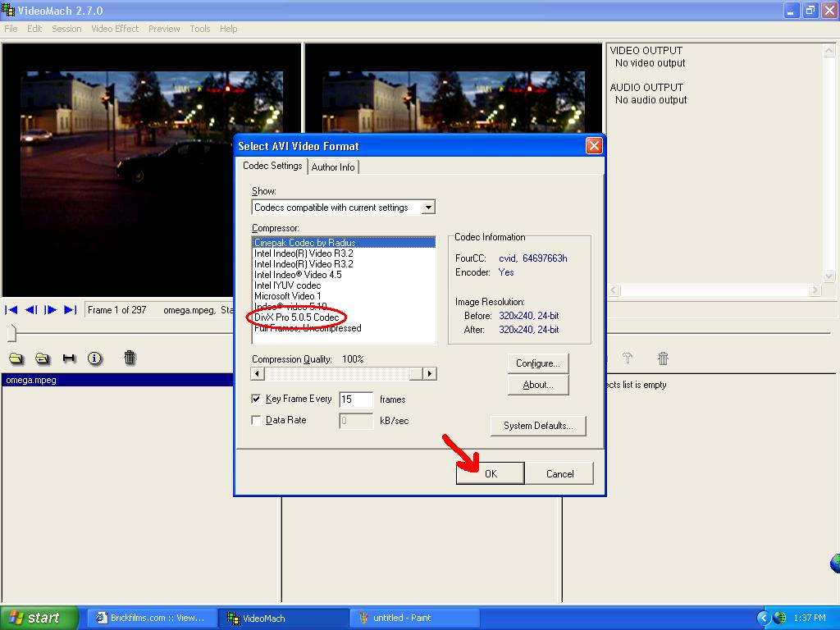
Task: Switch to the Author Info tab
Action: tap(333, 167)
